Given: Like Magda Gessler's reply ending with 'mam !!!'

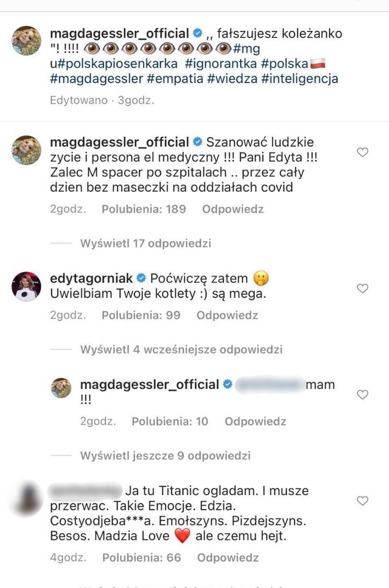Looking at the screenshot, I should (x=364, y=395).
